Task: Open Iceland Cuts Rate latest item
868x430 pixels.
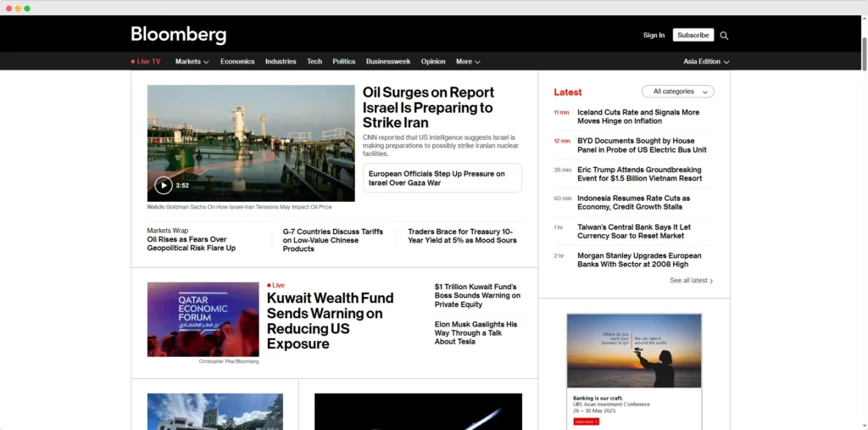Action: coord(637,116)
